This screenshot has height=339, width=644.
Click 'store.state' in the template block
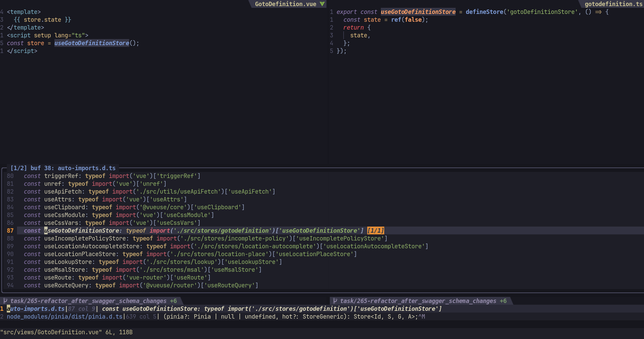(43, 20)
